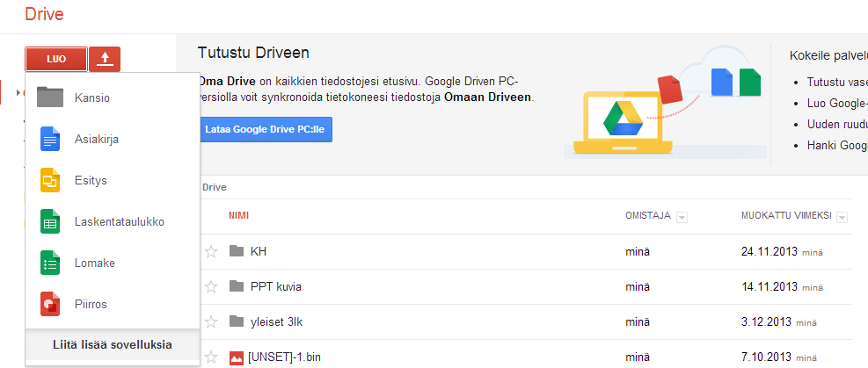Click the yleiset 3lk folder icon
The height and width of the screenshot is (368, 868).
237,321
